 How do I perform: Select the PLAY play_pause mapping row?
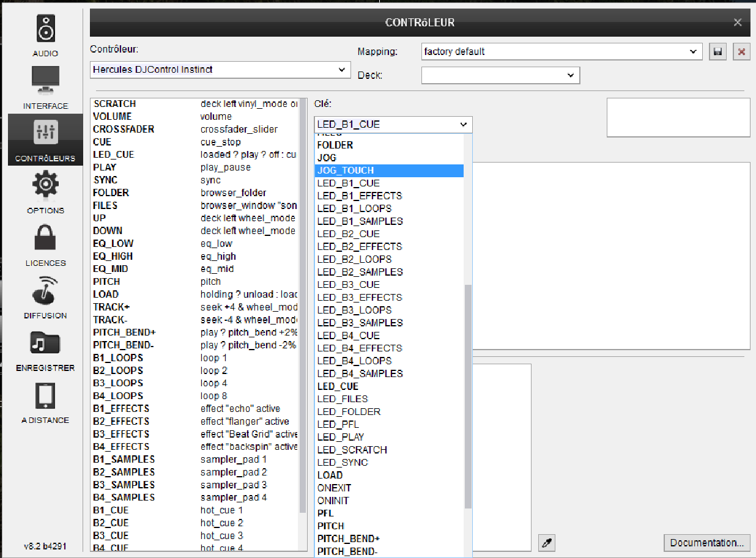coord(195,167)
